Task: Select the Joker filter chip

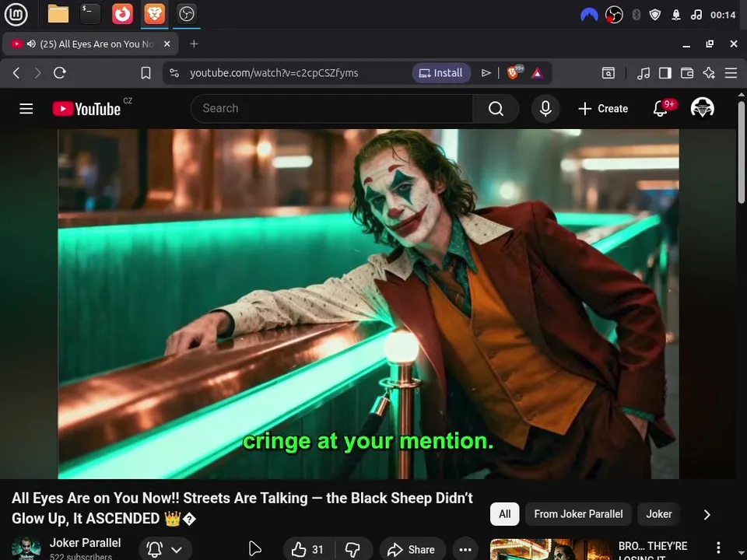Action: [659, 514]
